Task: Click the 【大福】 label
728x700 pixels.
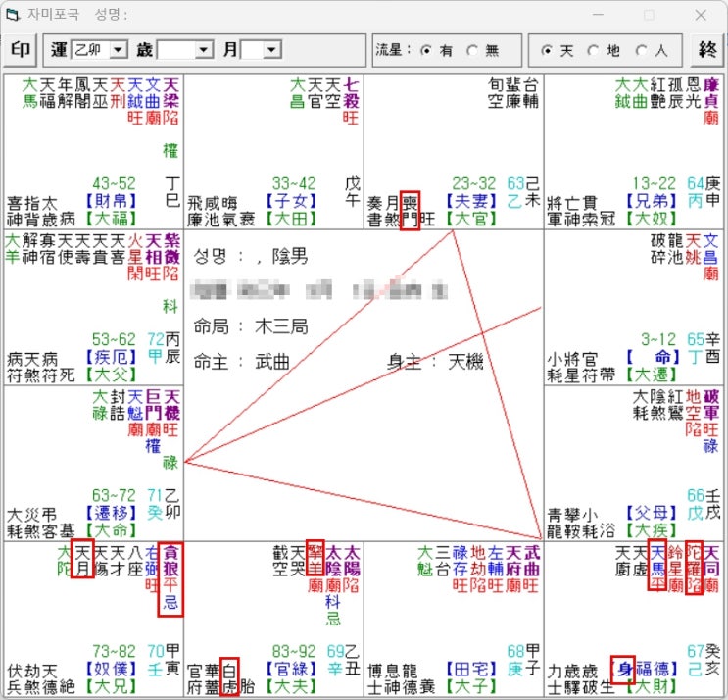Action: tap(112, 219)
